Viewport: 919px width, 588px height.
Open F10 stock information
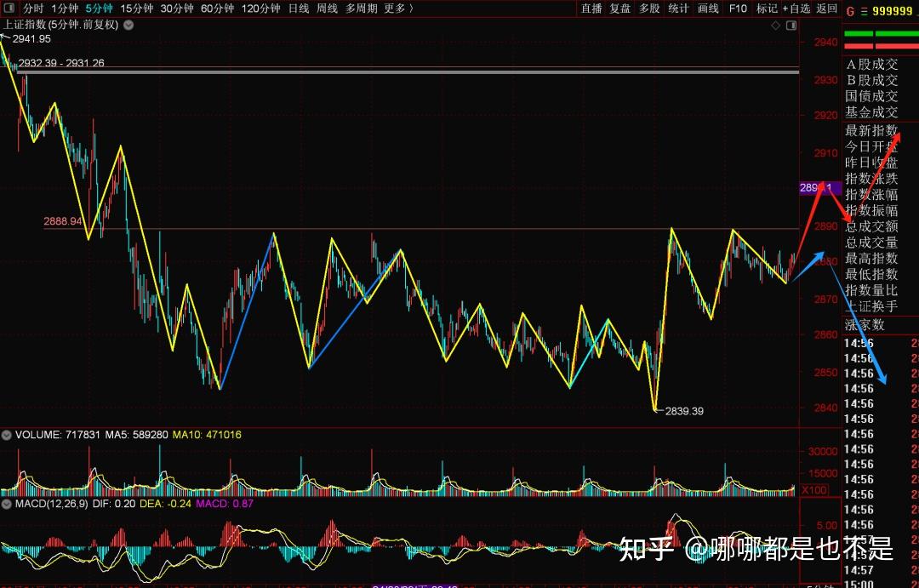tap(737, 8)
